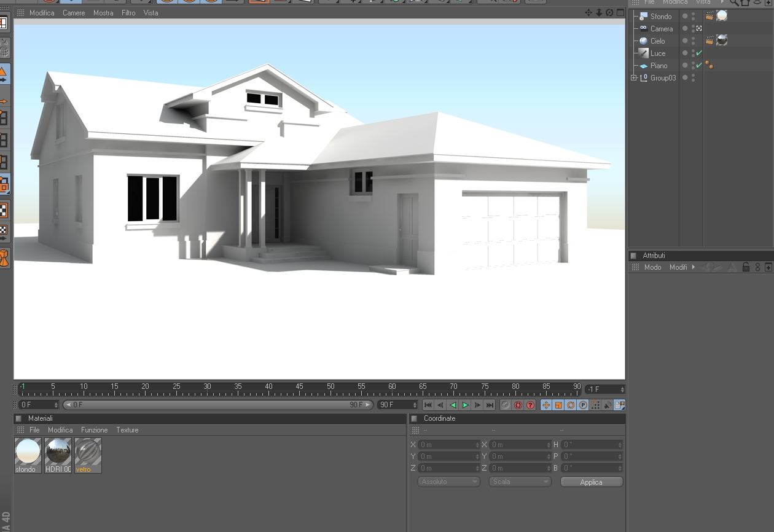Click the Piano orange point selection tag
The image size is (774, 532).
pos(709,65)
